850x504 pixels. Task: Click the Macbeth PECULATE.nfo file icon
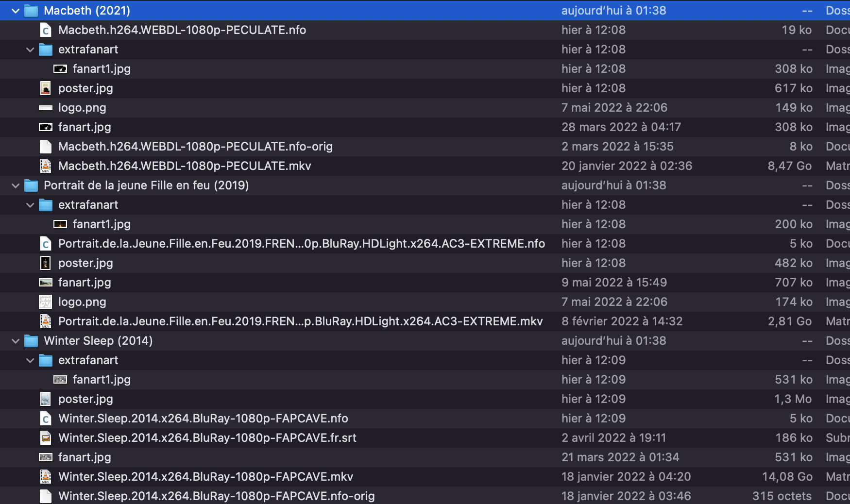pos(46,30)
